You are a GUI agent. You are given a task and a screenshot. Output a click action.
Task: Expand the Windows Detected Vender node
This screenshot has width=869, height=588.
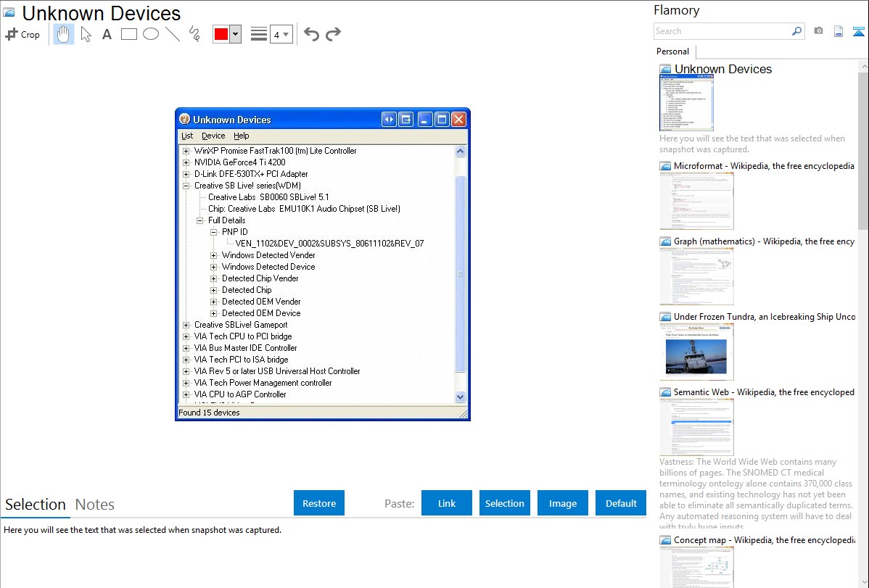click(214, 255)
